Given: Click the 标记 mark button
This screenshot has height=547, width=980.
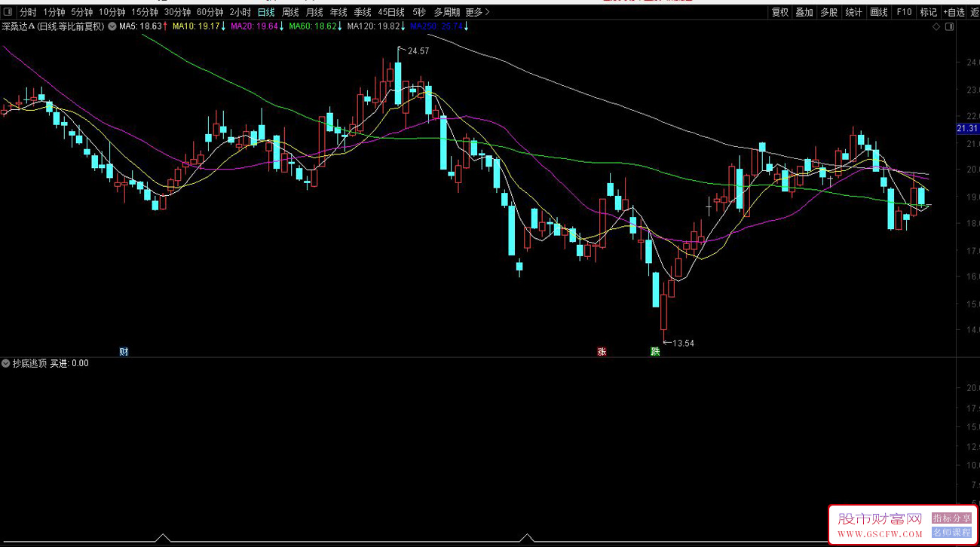Looking at the screenshot, I should tap(928, 12).
